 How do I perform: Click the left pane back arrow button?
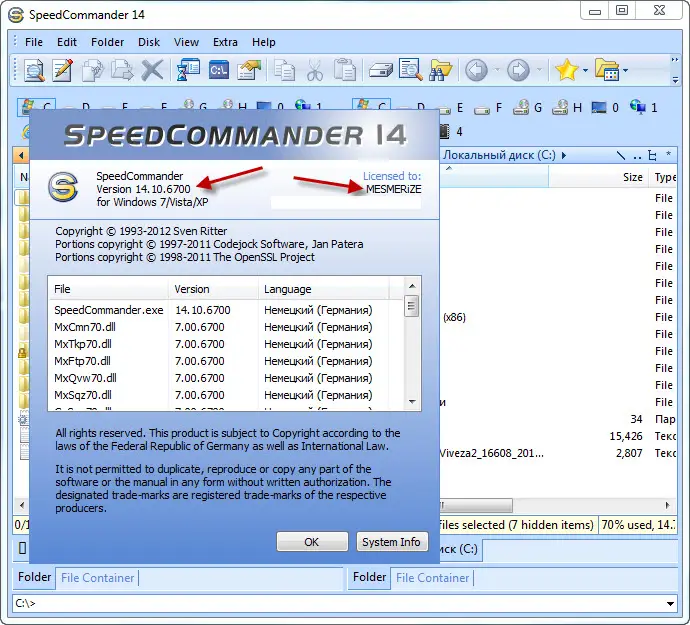pyautogui.click(x=21, y=155)
